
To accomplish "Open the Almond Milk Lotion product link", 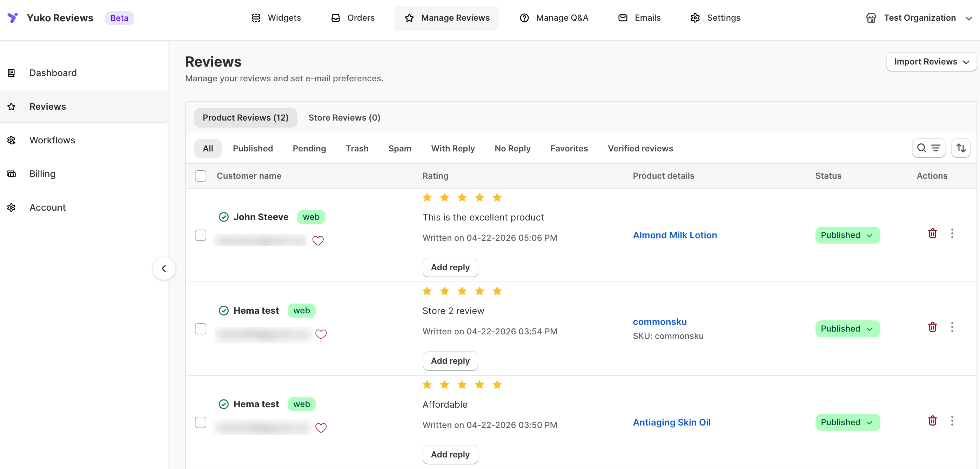I will point(674,235).
